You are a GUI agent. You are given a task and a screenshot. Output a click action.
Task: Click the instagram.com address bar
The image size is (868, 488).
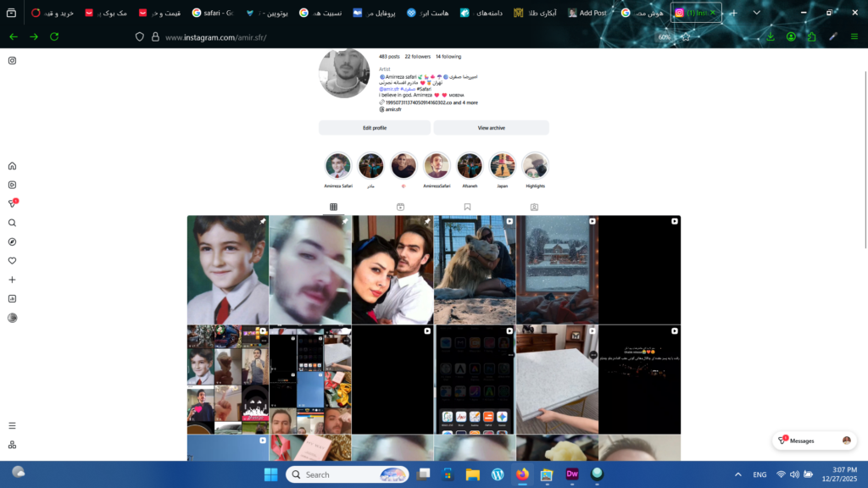[339, 37]
